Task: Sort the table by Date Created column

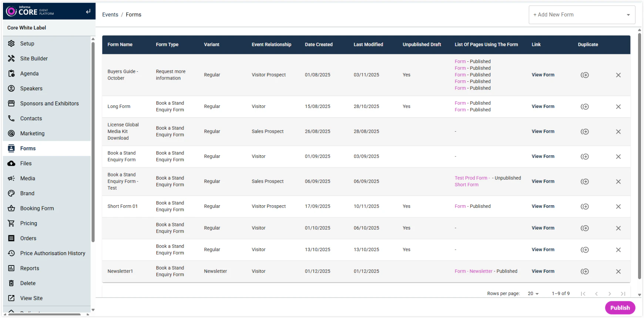Action: [318, 45]
